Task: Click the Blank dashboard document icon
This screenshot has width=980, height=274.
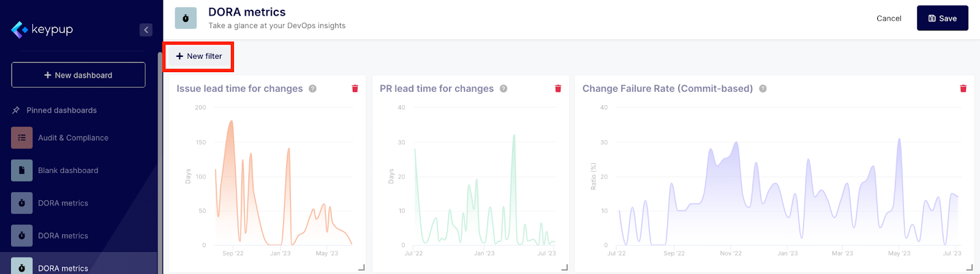Action: 21,171
